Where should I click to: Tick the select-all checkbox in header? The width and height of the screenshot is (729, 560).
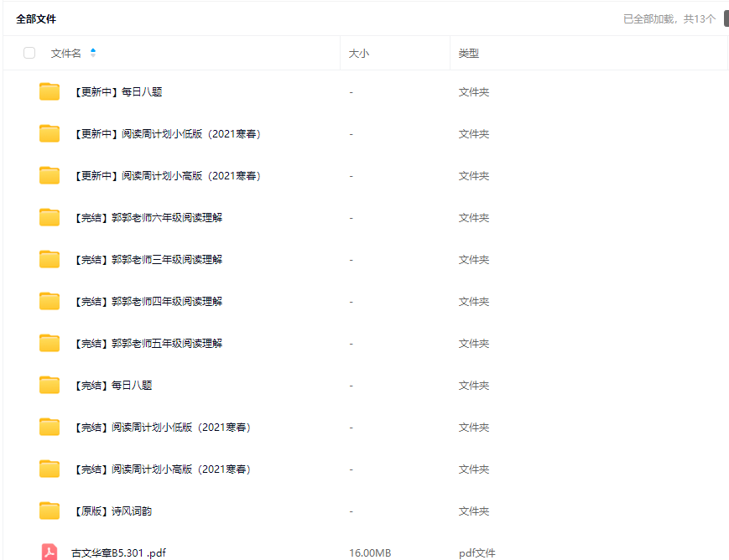point(29,53)
